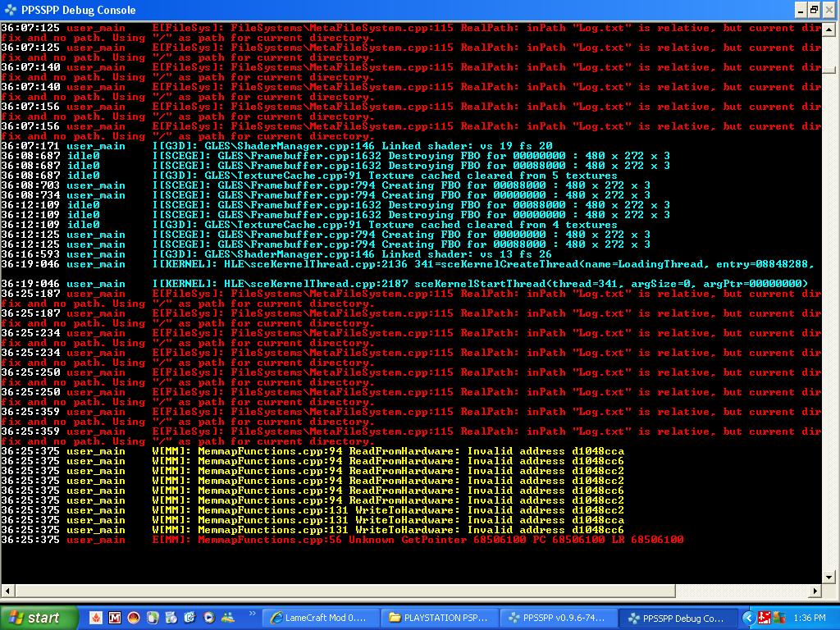840x630 pixels.
Task: Expand hidden Quick Launch icons chevron
Action: pyautogui.click(x=252, y=613)
